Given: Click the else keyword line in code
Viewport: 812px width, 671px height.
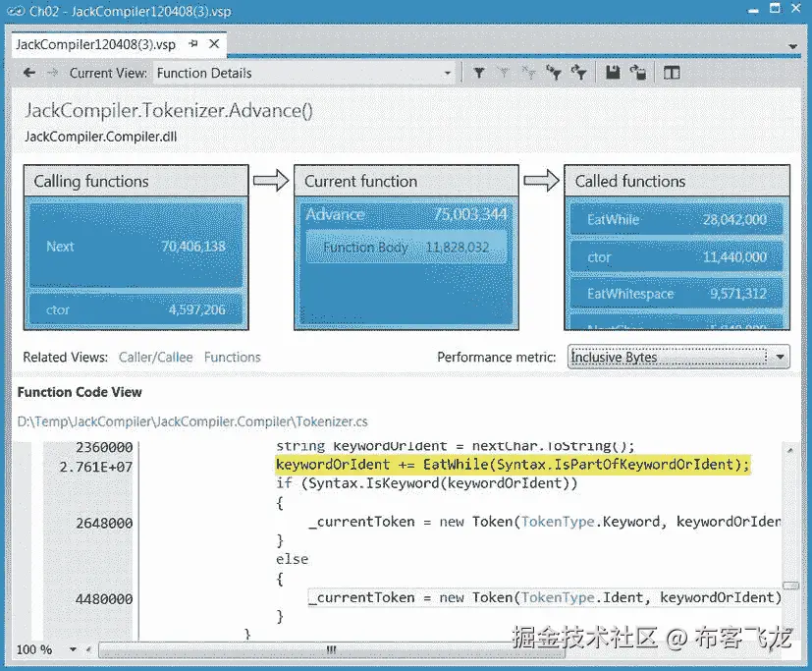Looking at the screenshot, I should pyautogui.click(x=292, y=560).
